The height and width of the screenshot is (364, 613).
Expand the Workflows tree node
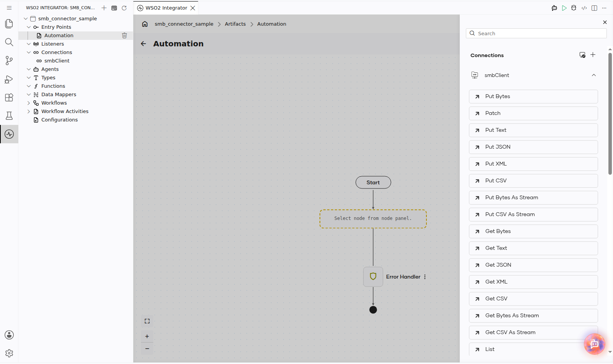point(29,103)
